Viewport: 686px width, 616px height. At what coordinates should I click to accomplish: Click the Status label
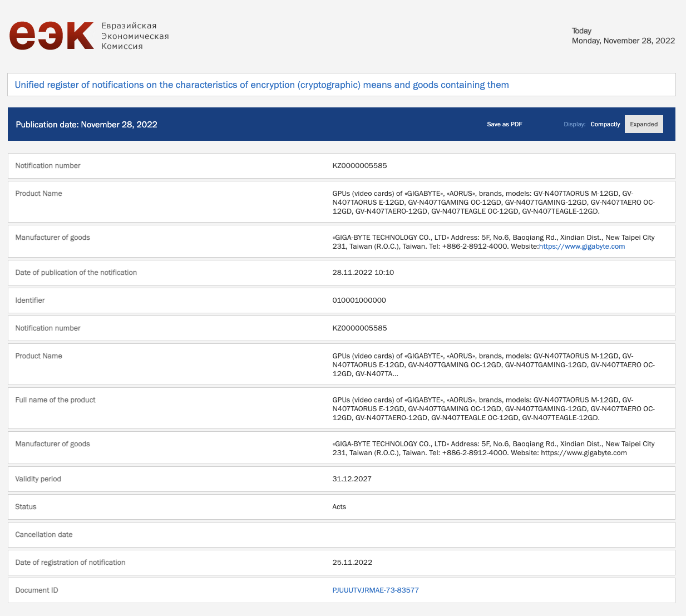click(26, 507)
